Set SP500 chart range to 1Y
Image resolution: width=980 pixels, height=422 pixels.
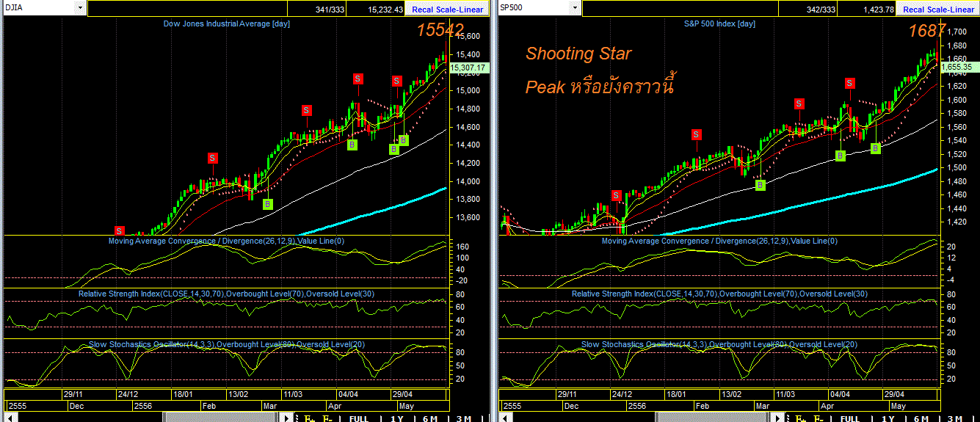tap(889, 418)
